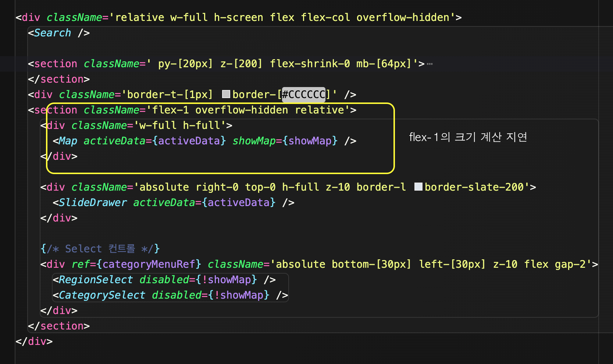Click the Map component name

pos(68,141)
